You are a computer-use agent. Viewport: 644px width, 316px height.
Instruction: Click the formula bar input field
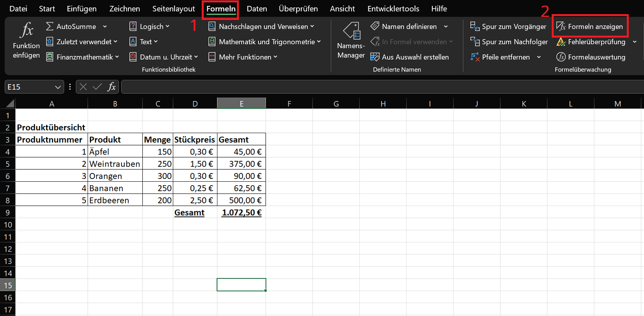382,87
